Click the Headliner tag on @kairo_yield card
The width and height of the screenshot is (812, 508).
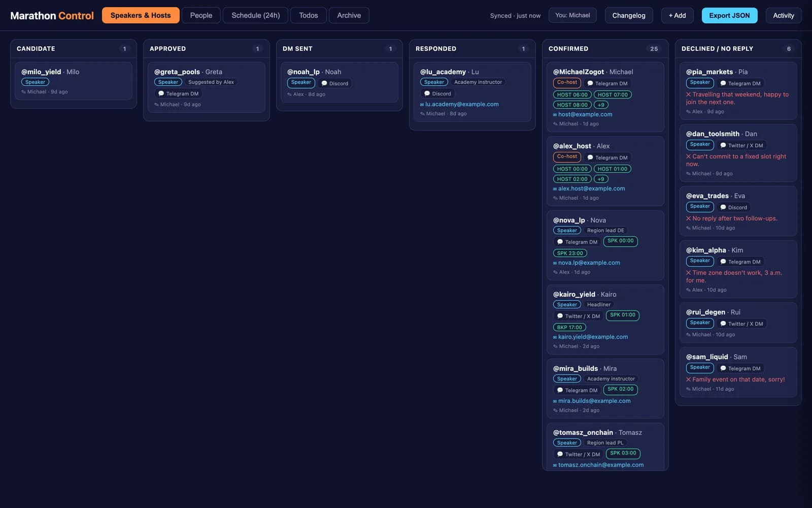[x=599, y=305]
